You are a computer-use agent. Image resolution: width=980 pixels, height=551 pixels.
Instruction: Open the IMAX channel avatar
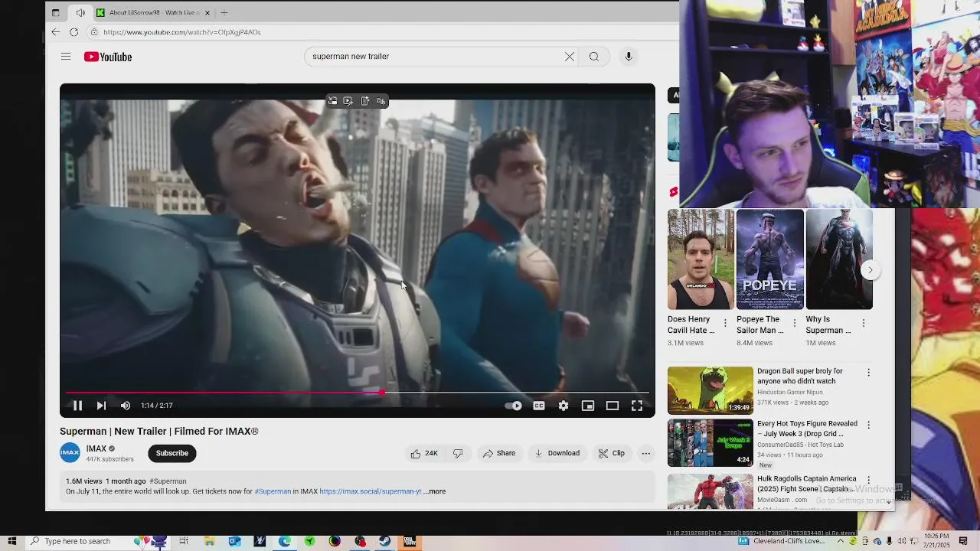pos(70,453)
